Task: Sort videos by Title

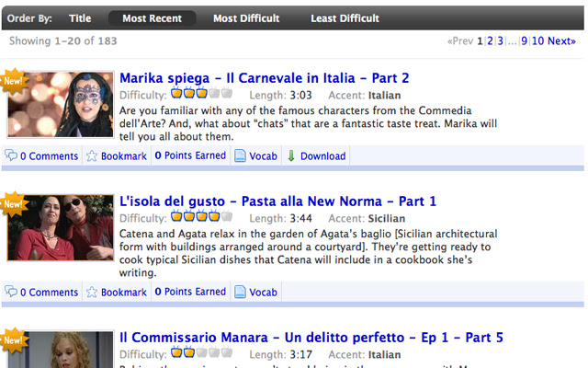Action: coord(80,18)
